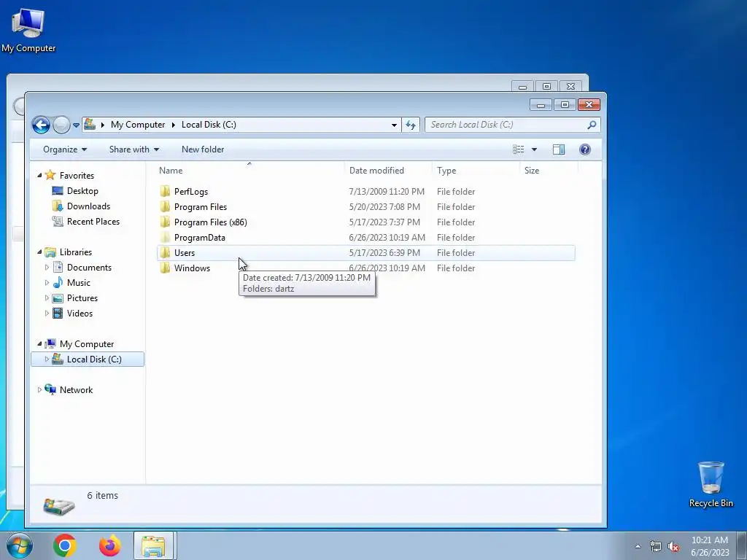This screenshot has width=747, height=560.
Task: Click the Forward navigation arrow button
Action: tap(61, 125)
